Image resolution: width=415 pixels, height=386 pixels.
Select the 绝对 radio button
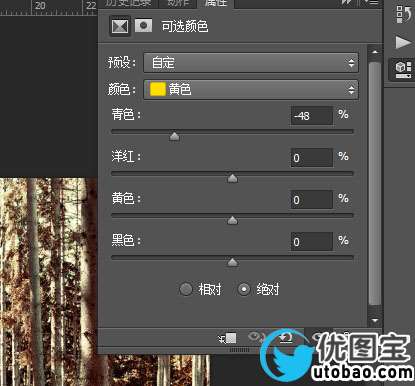[244, 289]
